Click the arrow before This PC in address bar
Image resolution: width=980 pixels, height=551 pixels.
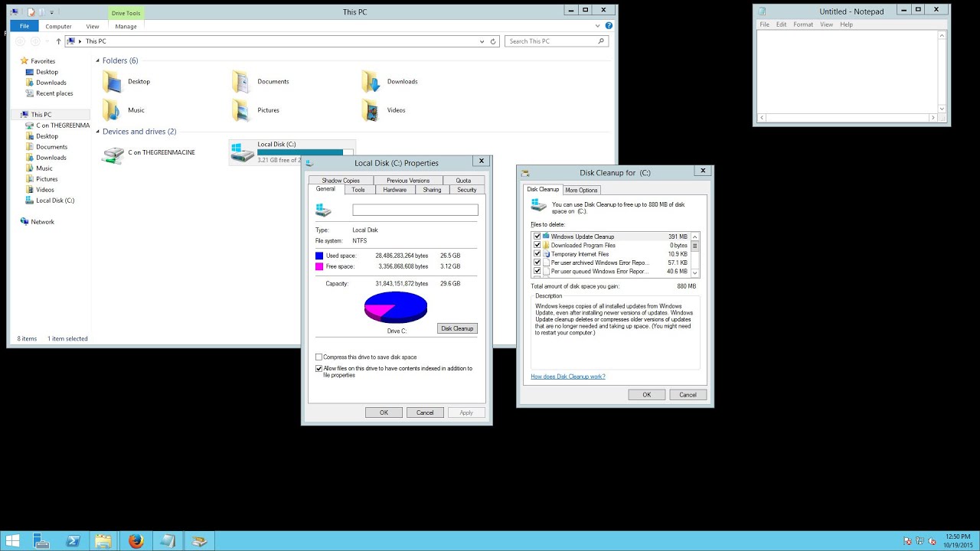[80, 41]
